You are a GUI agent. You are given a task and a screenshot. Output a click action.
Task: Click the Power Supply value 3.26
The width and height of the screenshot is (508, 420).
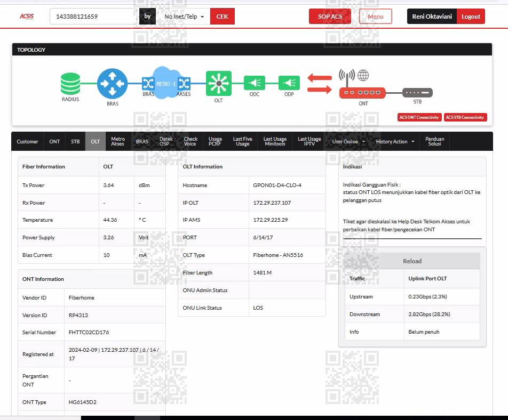(x=108, y=238)
